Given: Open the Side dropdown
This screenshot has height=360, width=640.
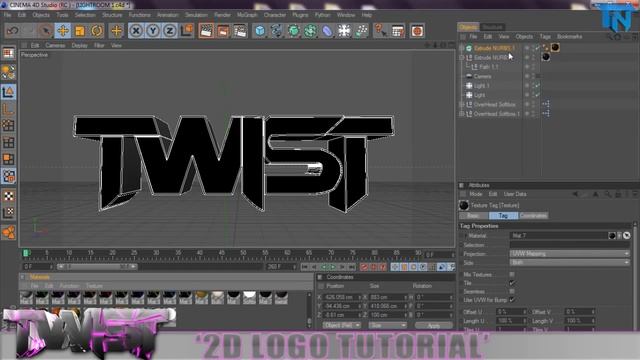Looking at the screenshot, I should (x=569, y=263).
